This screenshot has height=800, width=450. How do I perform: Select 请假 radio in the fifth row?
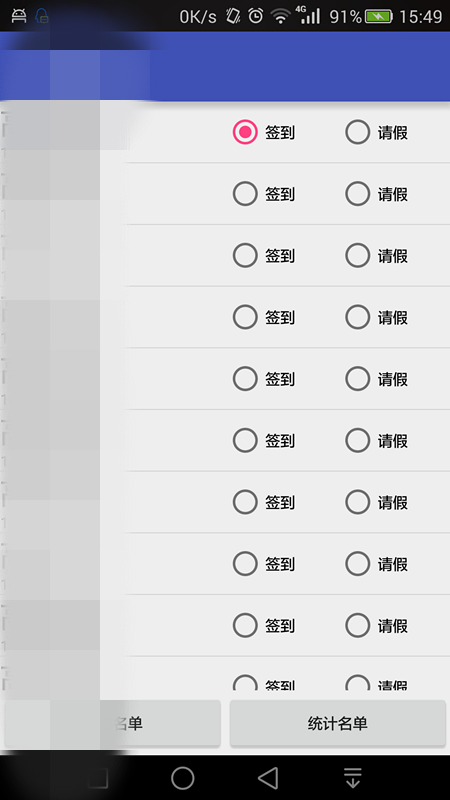pos(377,379)
